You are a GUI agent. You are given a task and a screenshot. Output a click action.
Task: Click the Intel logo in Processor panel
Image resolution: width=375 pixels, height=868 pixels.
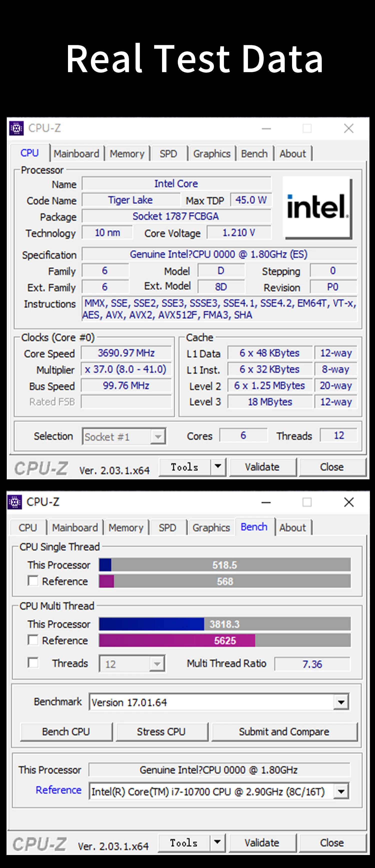tap(318, 207)
